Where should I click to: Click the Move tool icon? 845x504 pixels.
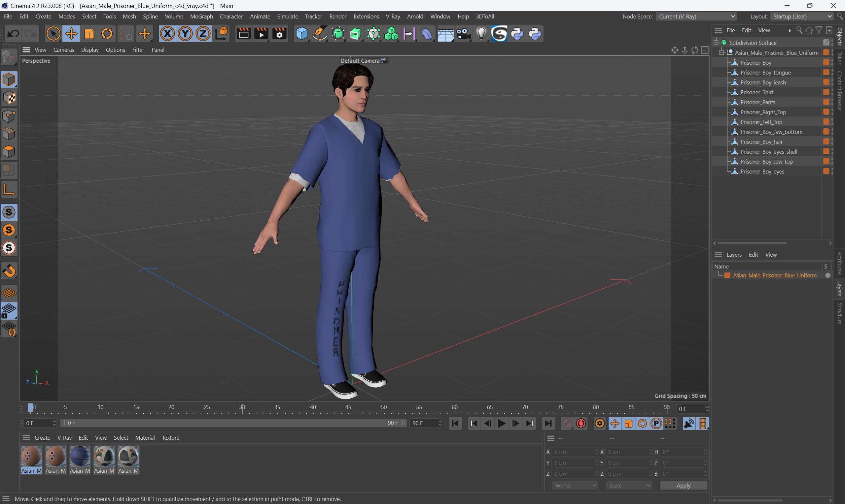70,34
